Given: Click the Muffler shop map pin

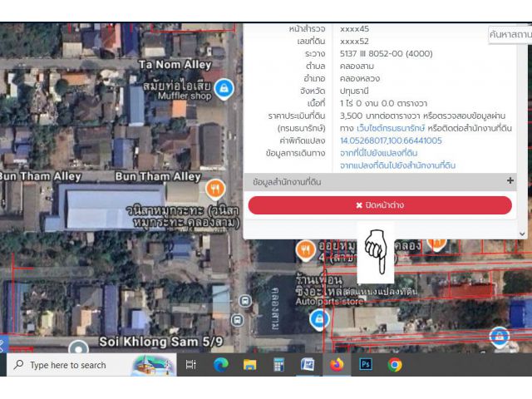Looking at the screenshot, I should pos(224,89).
